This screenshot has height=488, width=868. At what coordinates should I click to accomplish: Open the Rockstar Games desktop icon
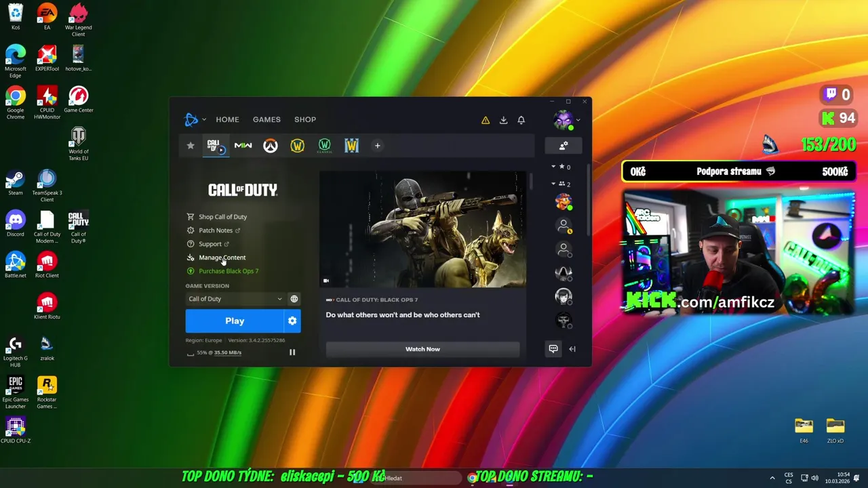[47, 393]
